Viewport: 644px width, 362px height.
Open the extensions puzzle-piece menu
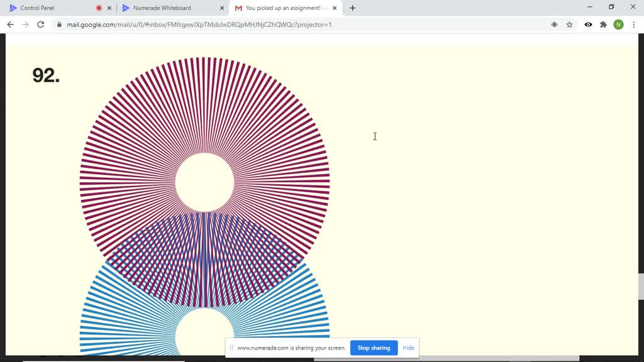(x=603, y=25)
